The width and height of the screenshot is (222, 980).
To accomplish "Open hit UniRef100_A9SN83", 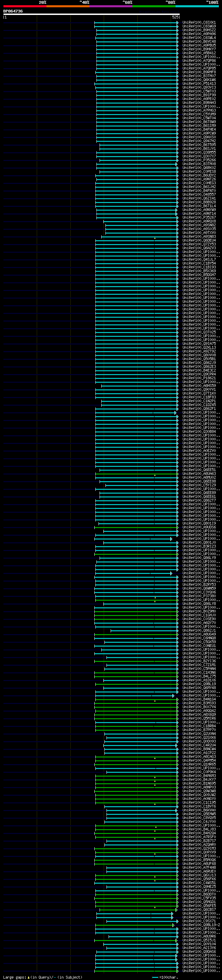I will [x=199, y=237].
